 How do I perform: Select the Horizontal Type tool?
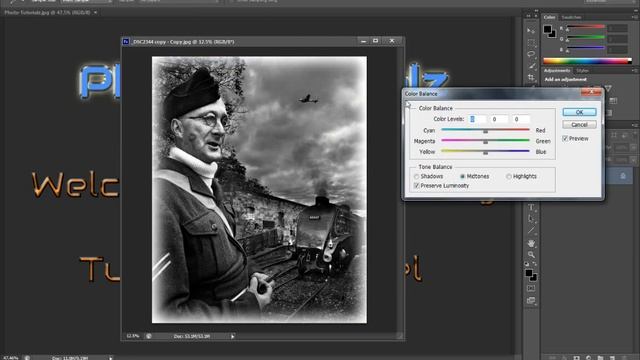531,207
